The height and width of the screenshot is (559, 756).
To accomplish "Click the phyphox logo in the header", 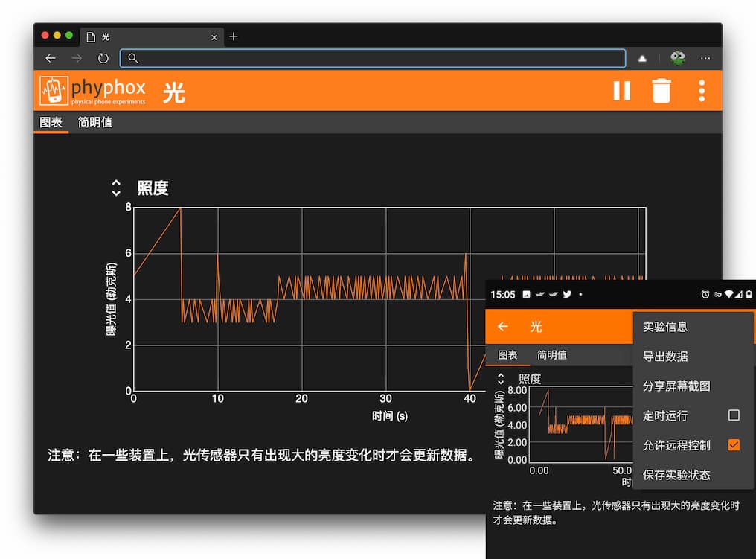I will (52, 90).
